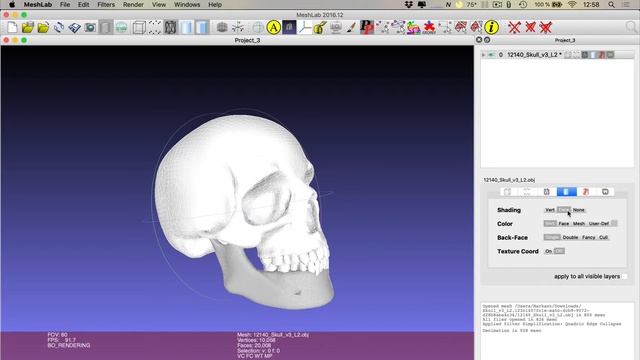Delete selected faces middle red X

tap(530, 27)
